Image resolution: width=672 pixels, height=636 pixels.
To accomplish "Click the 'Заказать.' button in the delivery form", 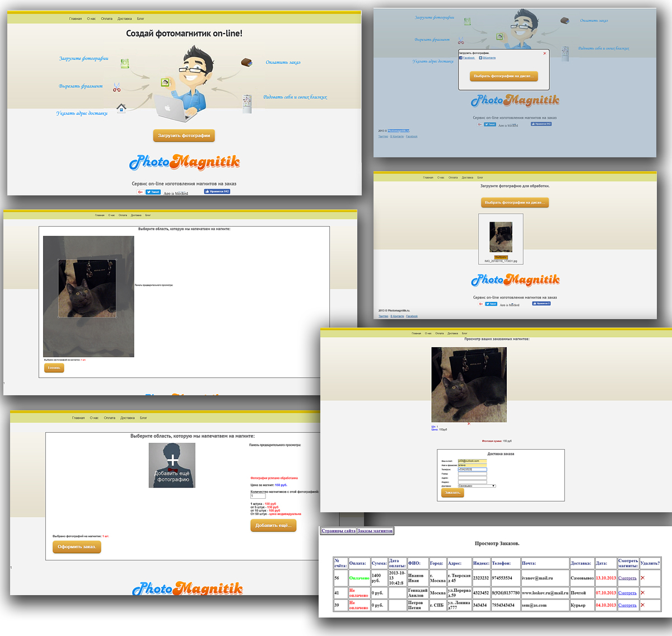I will tap(452, 492).
